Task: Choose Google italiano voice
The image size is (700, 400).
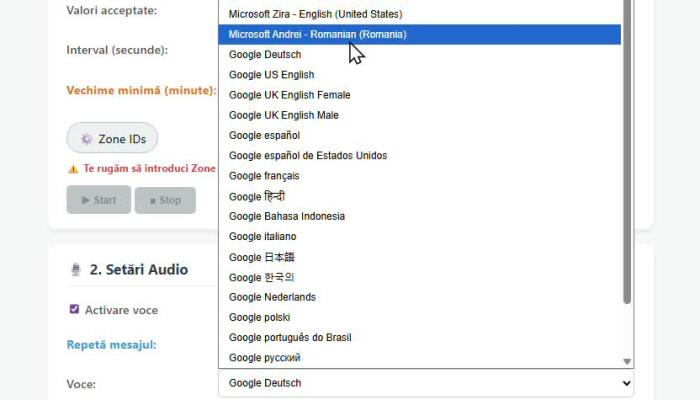Action: point(420,236)
